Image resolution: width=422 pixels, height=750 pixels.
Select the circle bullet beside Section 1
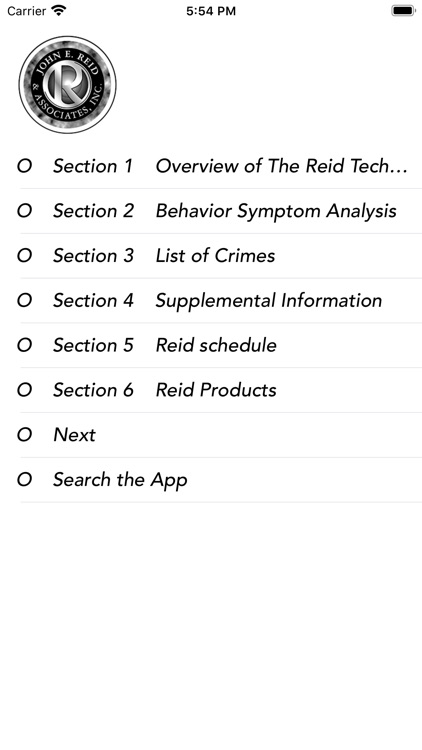(24, 166)
